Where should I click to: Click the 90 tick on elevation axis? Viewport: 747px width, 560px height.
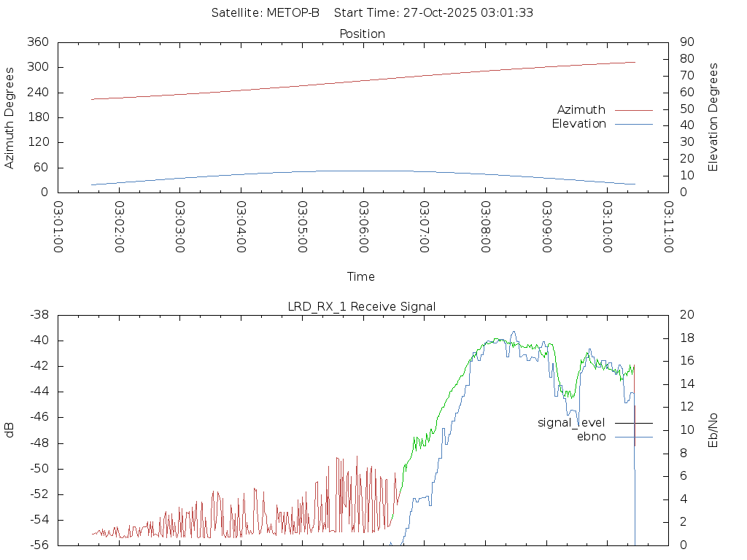685,42
